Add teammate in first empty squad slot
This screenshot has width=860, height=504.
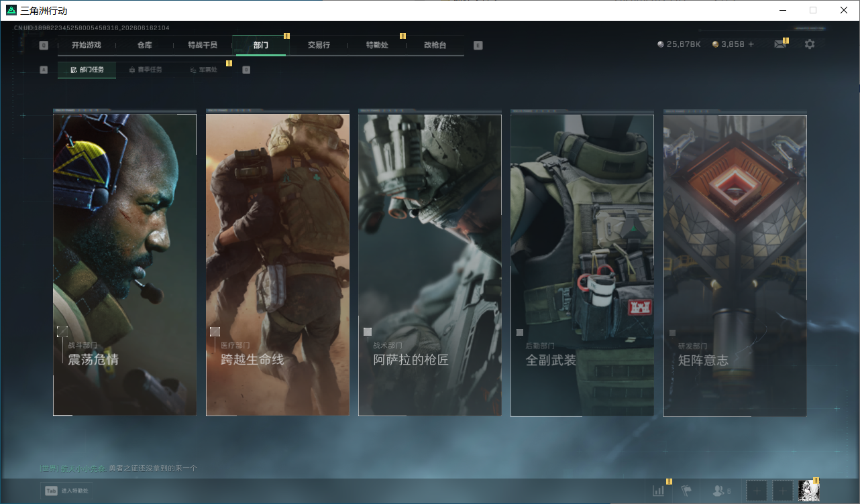pos(756,491)
